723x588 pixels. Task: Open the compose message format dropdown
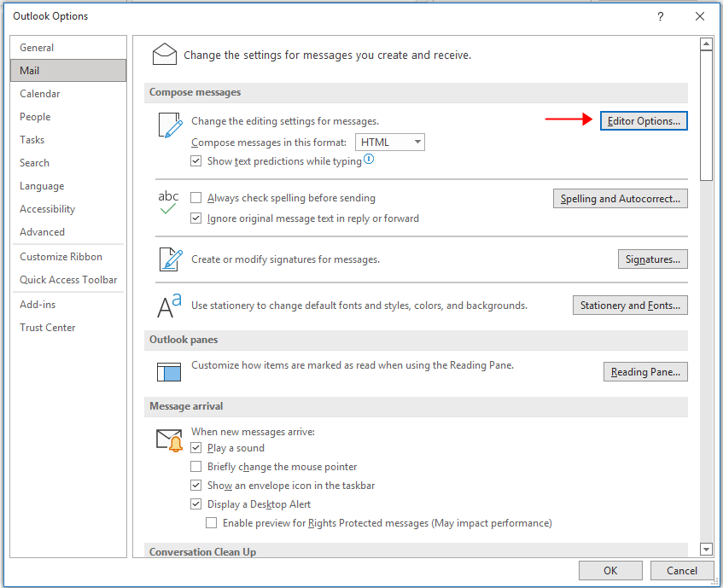tap(416, 142)
